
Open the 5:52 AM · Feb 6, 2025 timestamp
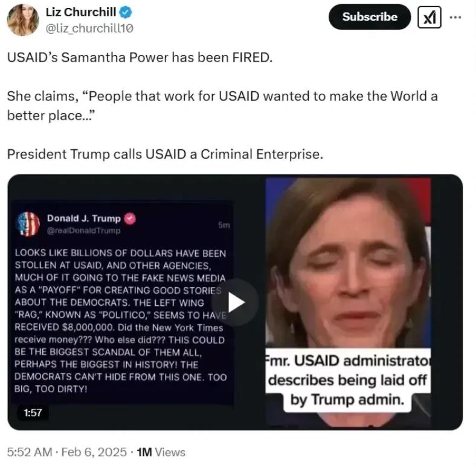[x=67, y=452]
